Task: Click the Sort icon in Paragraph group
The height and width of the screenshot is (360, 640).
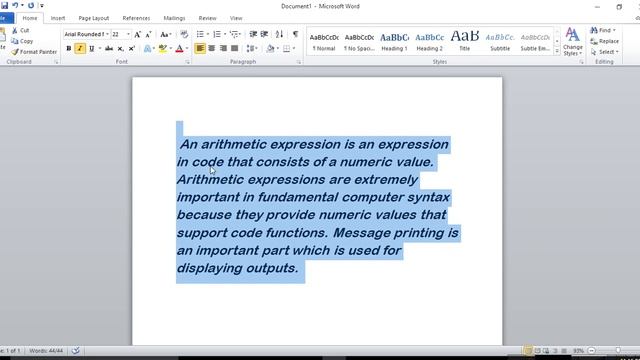Action: 279,34
